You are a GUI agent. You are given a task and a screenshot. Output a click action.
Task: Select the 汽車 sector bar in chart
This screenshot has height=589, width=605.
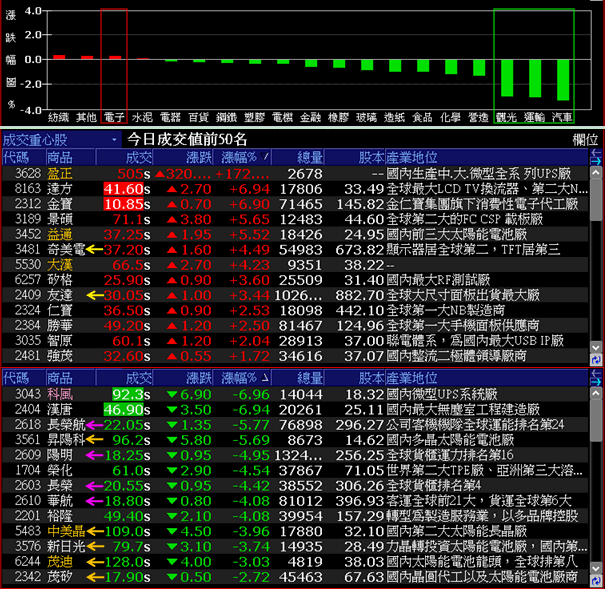point(563,80)
